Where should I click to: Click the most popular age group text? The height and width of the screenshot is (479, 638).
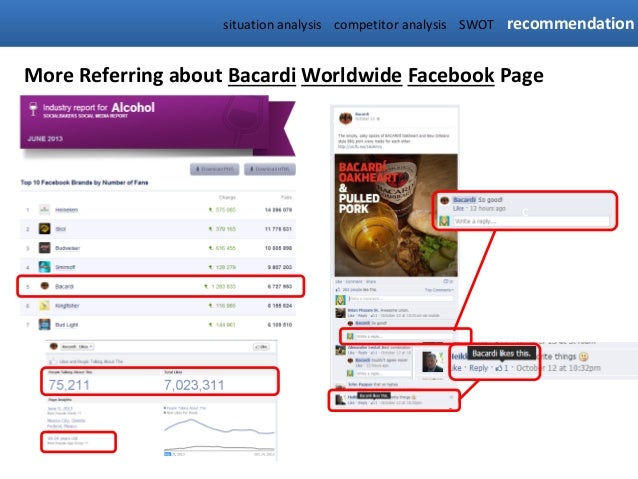click(68, 440)
